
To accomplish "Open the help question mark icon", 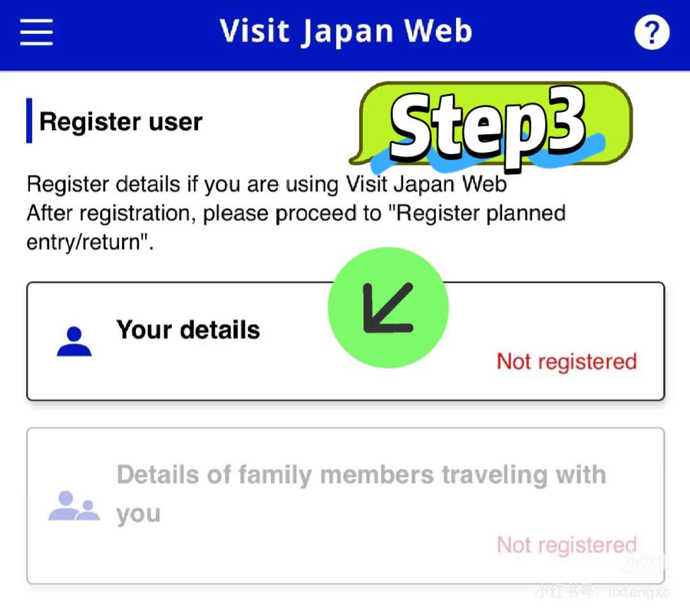I will (652, 32).
